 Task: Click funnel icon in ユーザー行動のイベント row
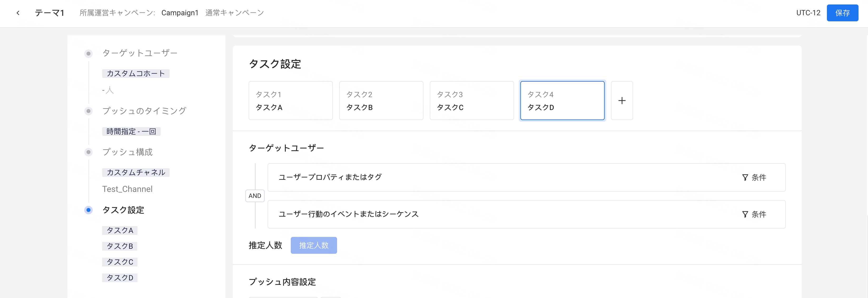coord(745,214)
